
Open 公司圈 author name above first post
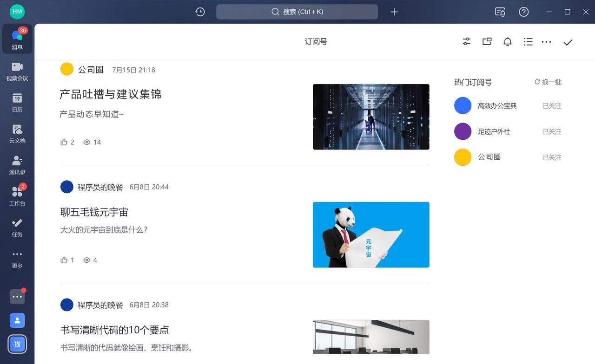click(91, 70)
